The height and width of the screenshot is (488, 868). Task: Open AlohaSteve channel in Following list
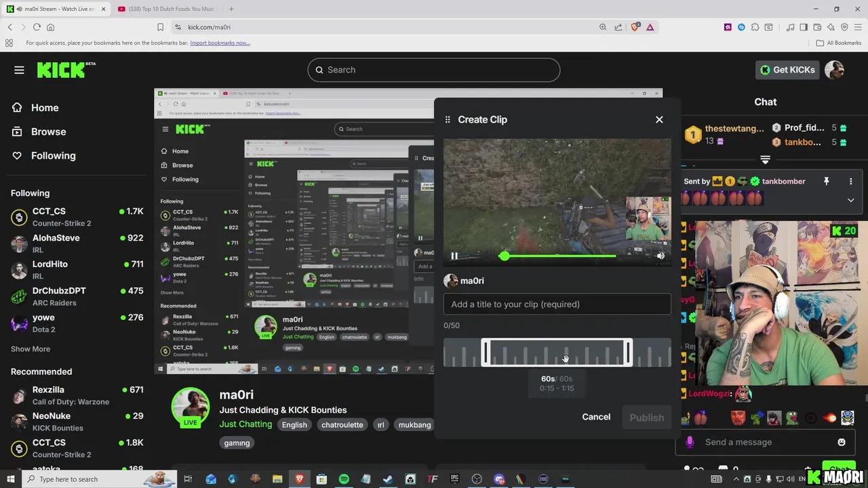[x=77, y=243]
